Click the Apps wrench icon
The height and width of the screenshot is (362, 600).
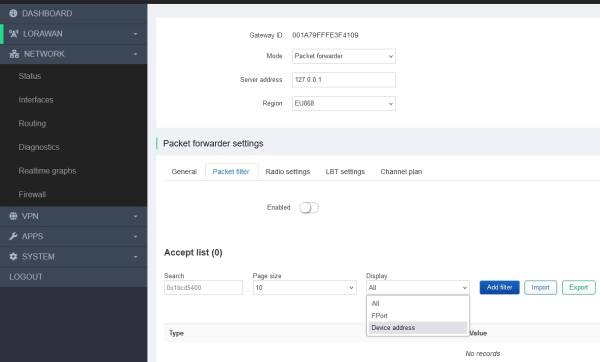(13, 236)
